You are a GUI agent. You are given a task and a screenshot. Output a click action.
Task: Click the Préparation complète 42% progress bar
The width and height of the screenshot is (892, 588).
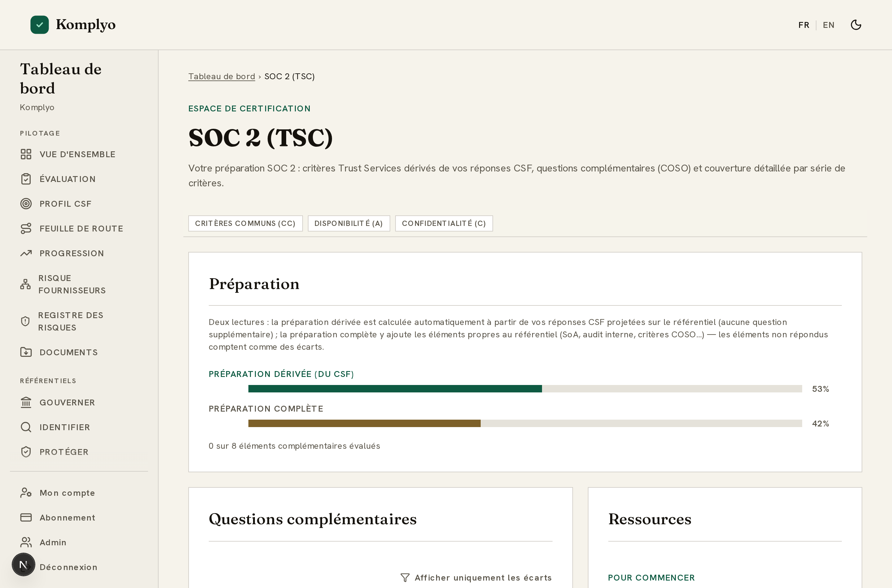tap(525, 423)
